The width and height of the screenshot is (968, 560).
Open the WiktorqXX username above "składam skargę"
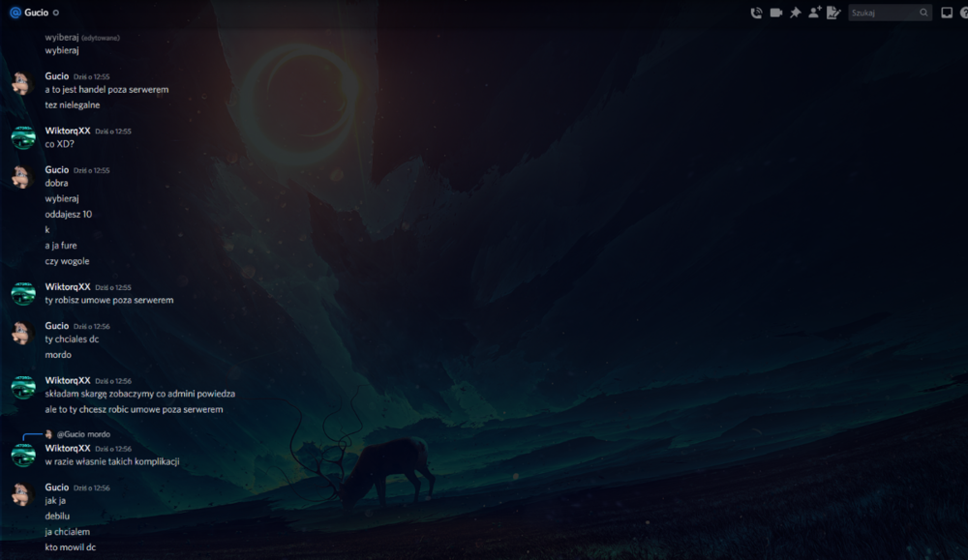pyautogui.click(x=68, y=380)
